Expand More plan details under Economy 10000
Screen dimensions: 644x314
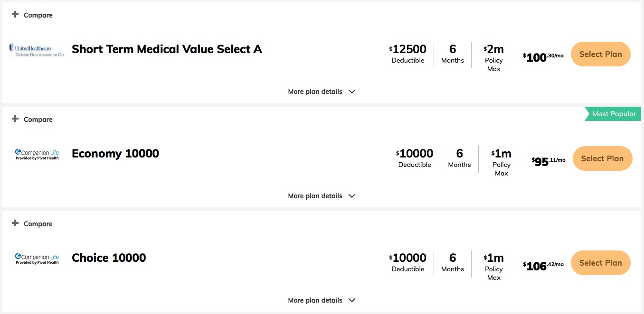tap(322, 196)
